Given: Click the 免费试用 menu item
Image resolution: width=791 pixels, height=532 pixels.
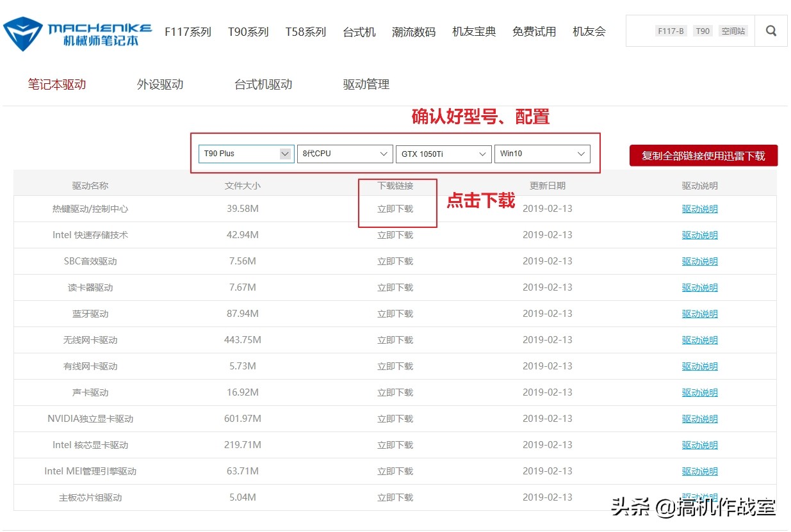Looking at the screenshot, I should point(534,31).
